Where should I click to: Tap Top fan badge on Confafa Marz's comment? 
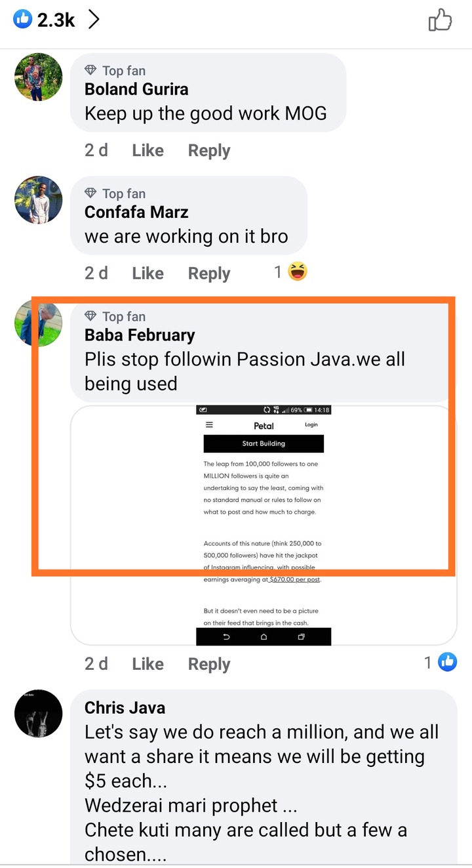[115, 194]
